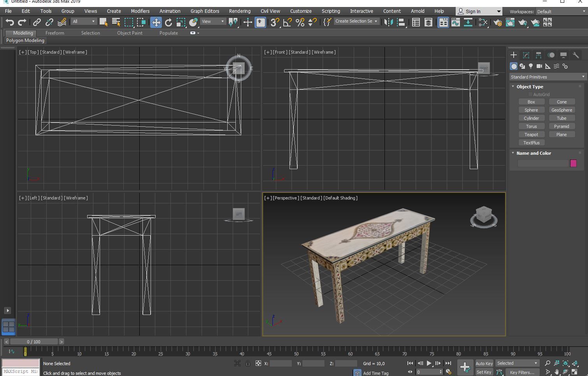Open the Standard Primitives dropdown

pos(547,77)
